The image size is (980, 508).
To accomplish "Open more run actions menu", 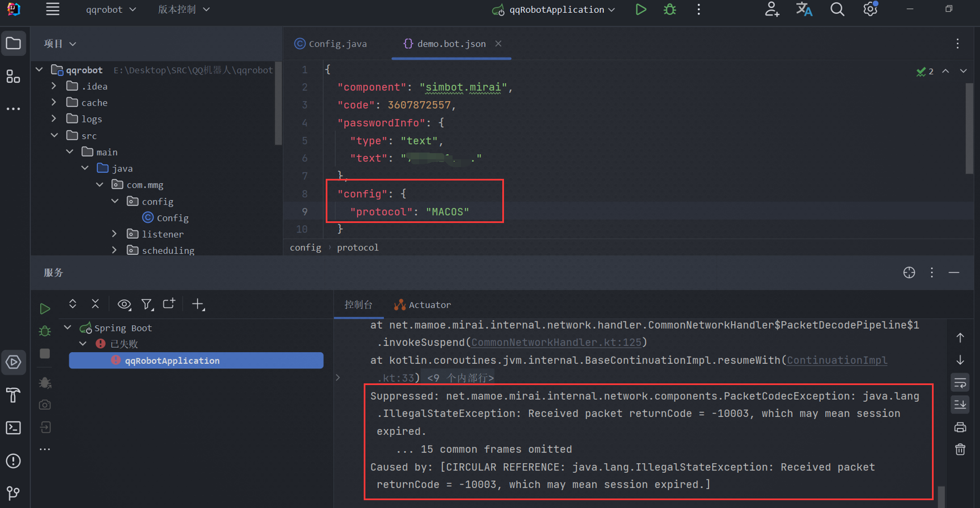I will [698, 10].
